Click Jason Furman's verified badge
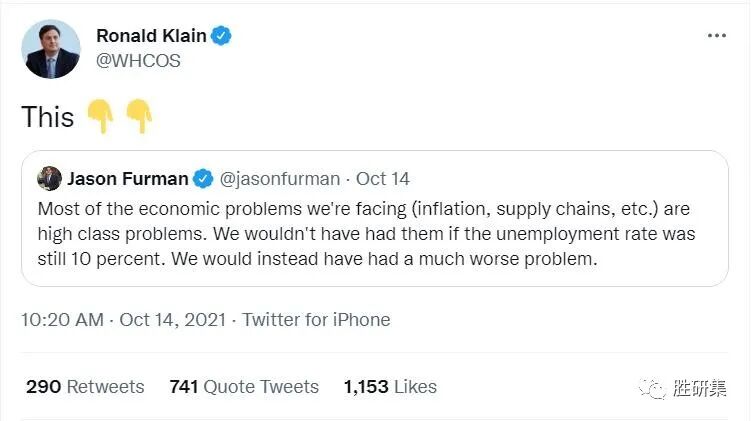The height and width of the screenshot is (421, 751). coord(203,180)
